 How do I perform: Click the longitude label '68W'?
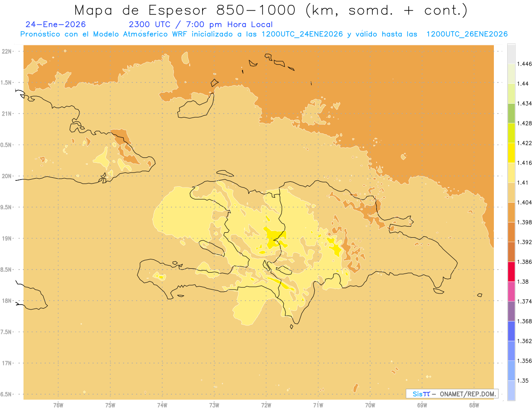point(474,405)
